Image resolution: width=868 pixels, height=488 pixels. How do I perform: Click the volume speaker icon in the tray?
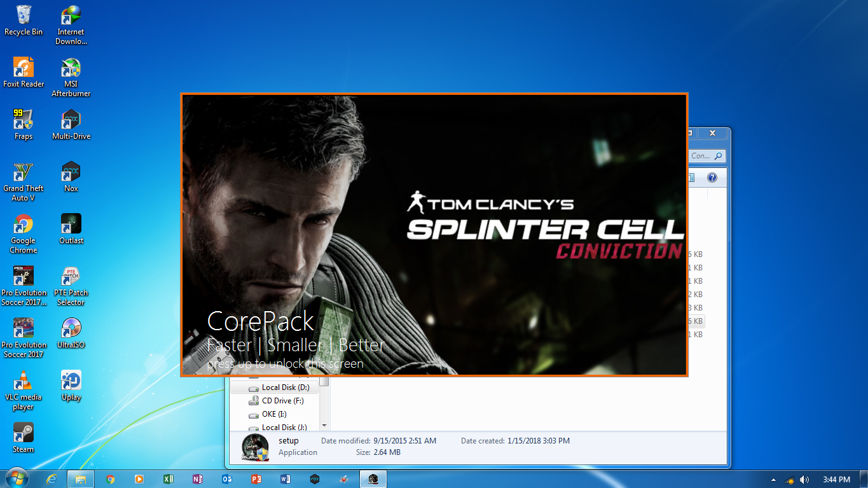(804, 479)
